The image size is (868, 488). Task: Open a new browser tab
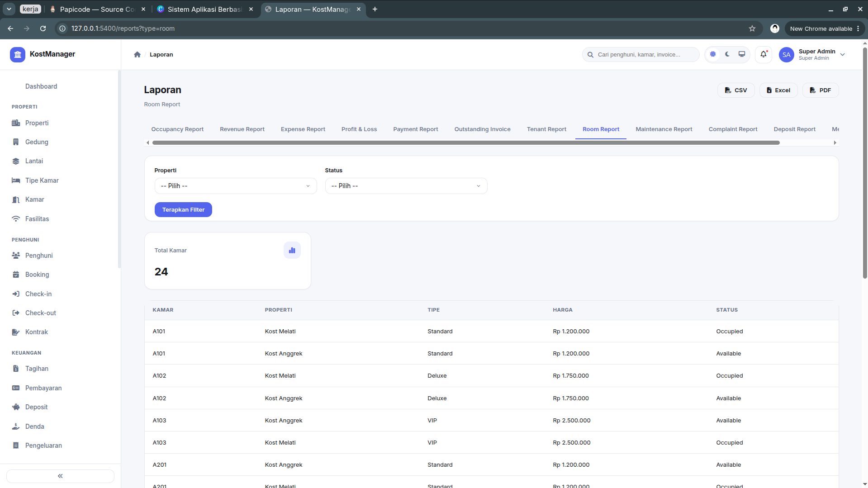click(375, 9)
